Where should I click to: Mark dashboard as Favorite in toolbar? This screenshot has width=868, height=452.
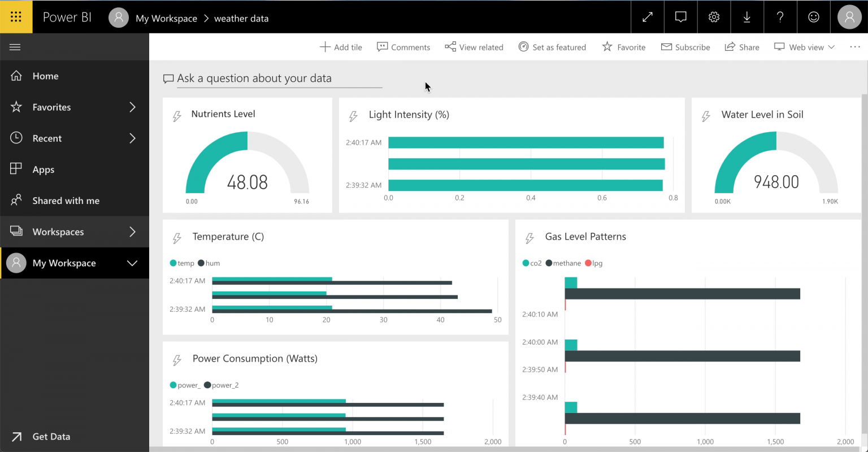[x=624, y=47]
